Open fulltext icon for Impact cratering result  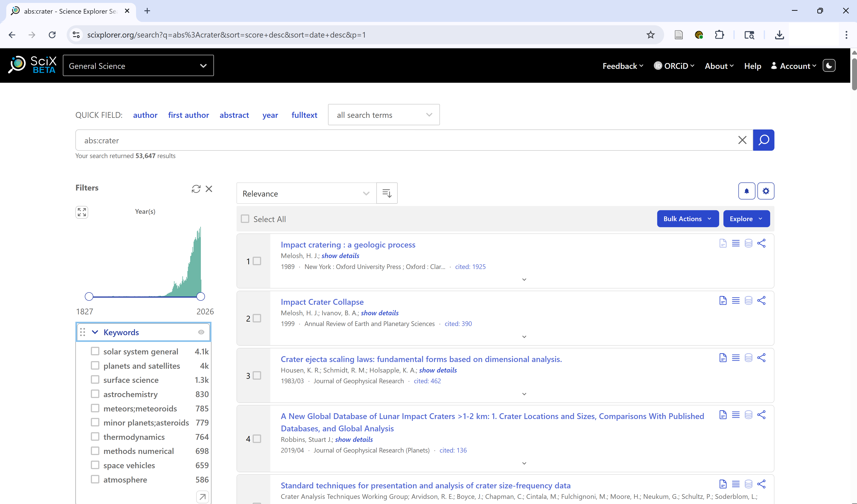click(x=723, y=243)
